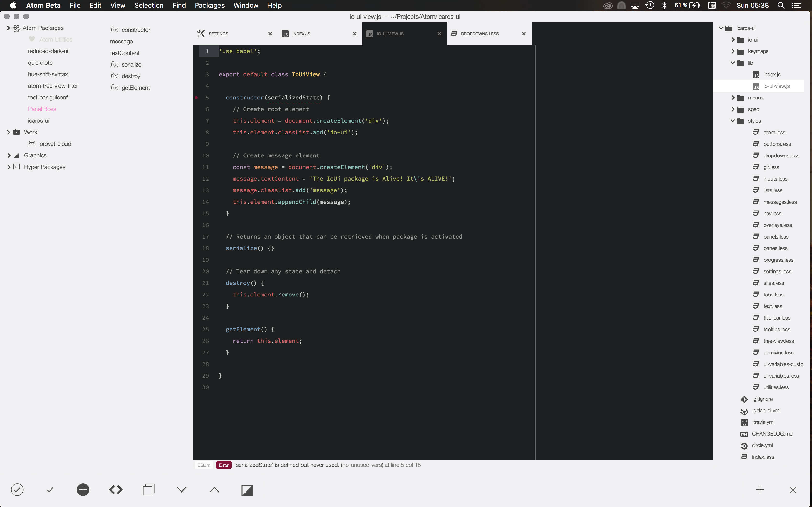This screenshot has height=507, width=812.
Task: Open the Packages menu
Action: coord(209,5)
